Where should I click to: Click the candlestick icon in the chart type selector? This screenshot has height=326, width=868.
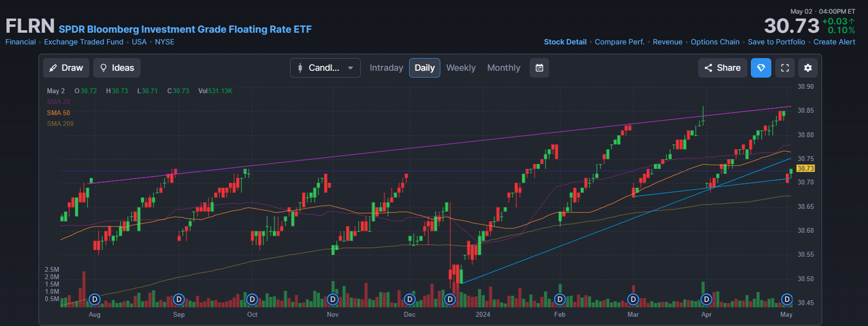[300, 68]
